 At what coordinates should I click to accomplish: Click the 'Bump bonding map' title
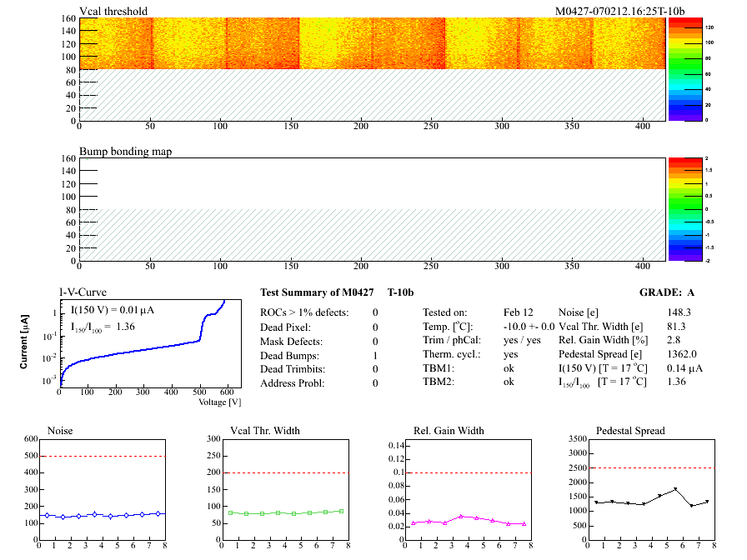(125, 152)
